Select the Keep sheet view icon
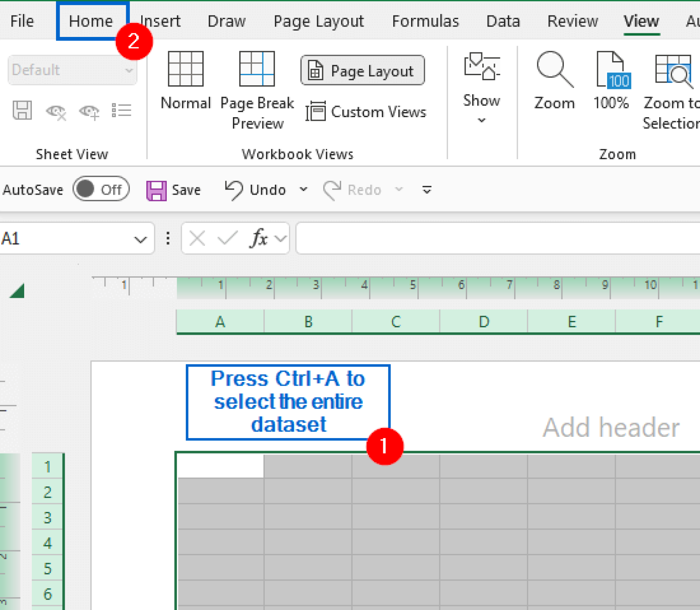This screenshot has width=700, height=610. [22, 111]
